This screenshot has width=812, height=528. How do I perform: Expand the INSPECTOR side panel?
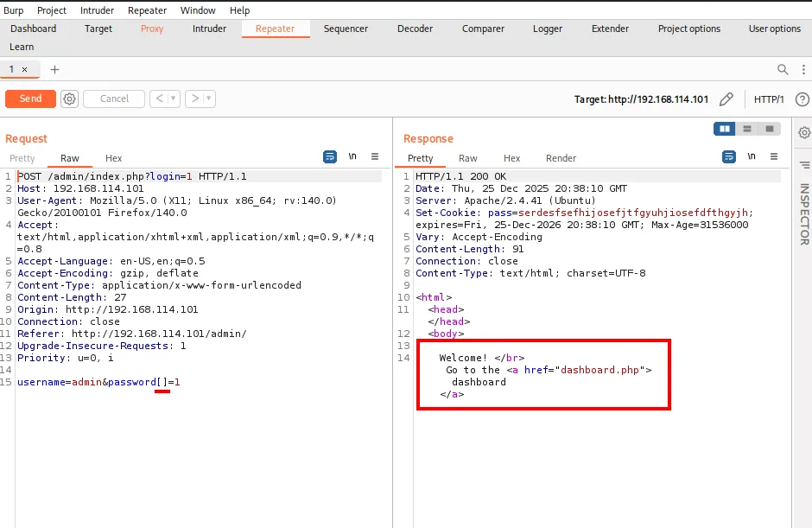tap(804, 213)
